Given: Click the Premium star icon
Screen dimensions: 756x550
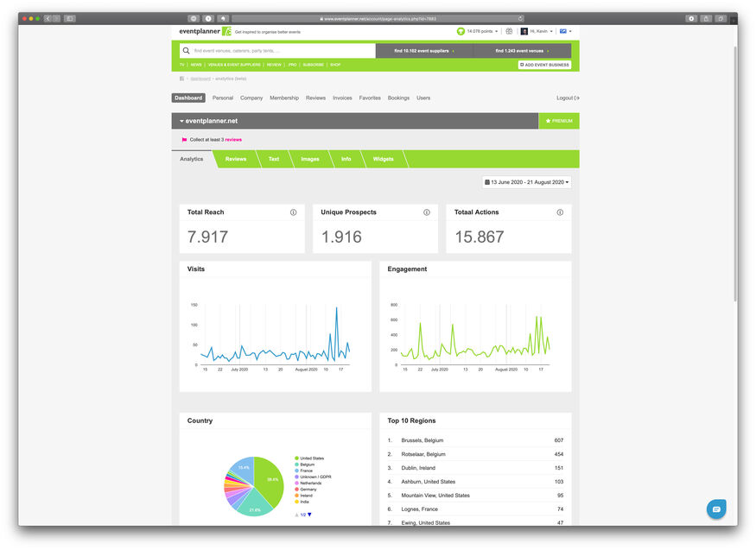Looking at the screenshot, I should click(x=548, y=121).
